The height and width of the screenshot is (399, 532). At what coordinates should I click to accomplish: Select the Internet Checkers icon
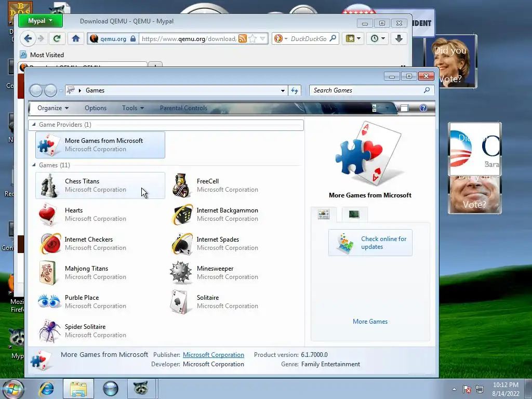coord(50,244)
